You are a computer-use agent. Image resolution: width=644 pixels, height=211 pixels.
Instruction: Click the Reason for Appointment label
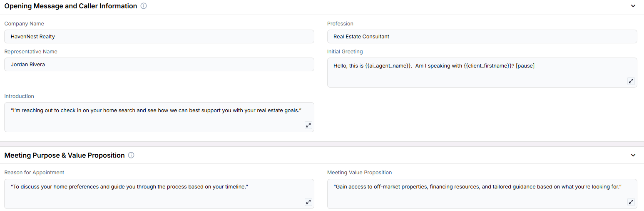[x=34, y=173]
